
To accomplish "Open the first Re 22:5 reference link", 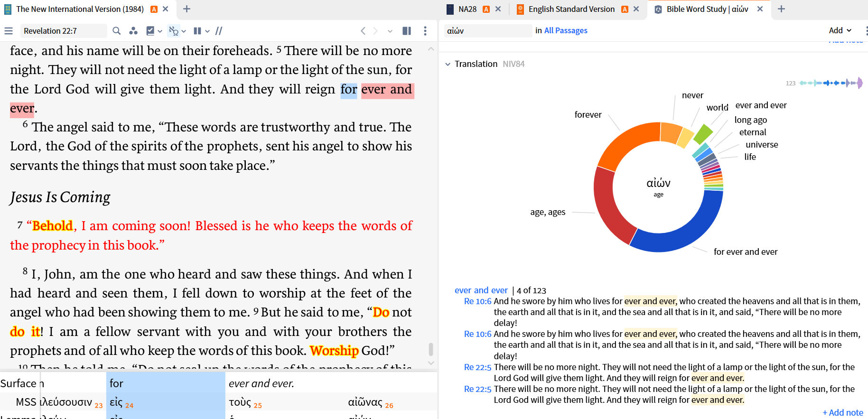I will tap(477, 367).
